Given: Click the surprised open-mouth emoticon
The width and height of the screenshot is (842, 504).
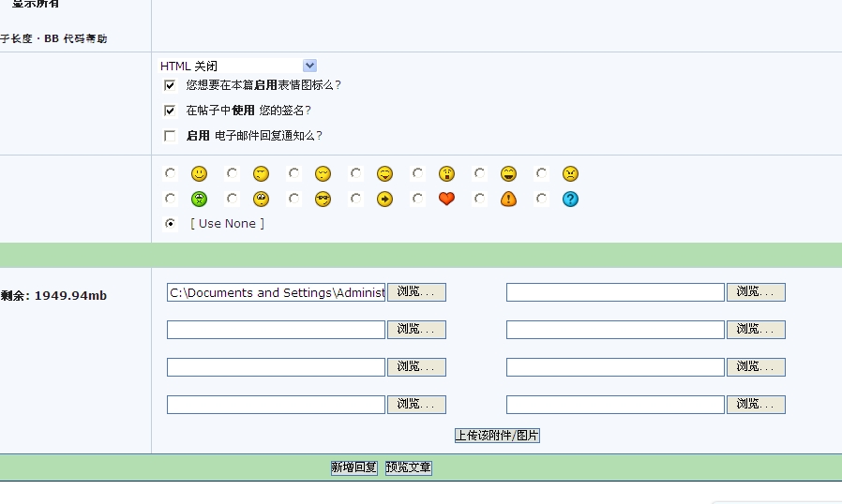Looking at the screenshot, I should click(x=446, y=173).
